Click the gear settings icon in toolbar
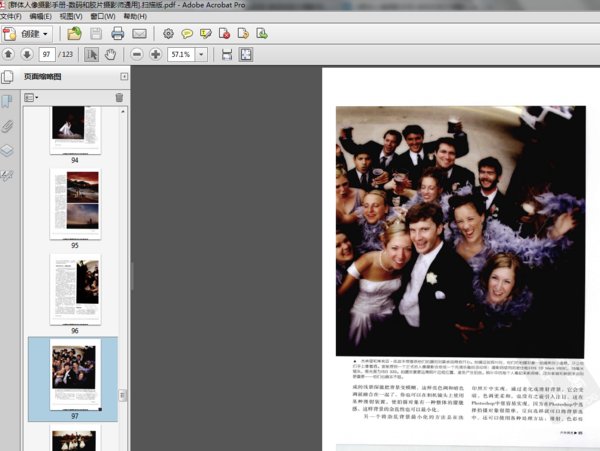This screenshot has height=451, width=600. 168,34
